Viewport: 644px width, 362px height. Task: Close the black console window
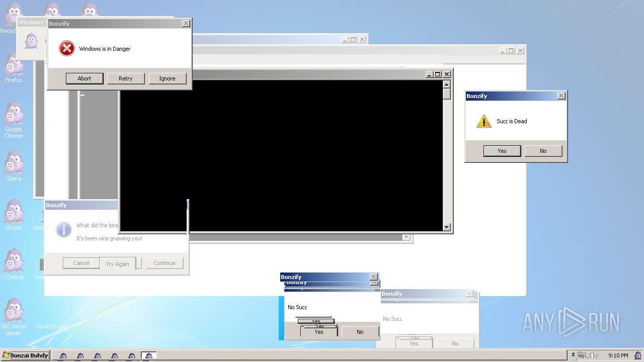click(446, 74)
